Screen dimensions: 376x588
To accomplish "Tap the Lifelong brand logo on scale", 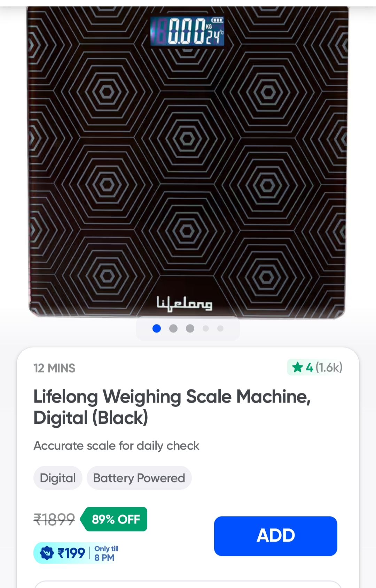I will tap(184, 304).
